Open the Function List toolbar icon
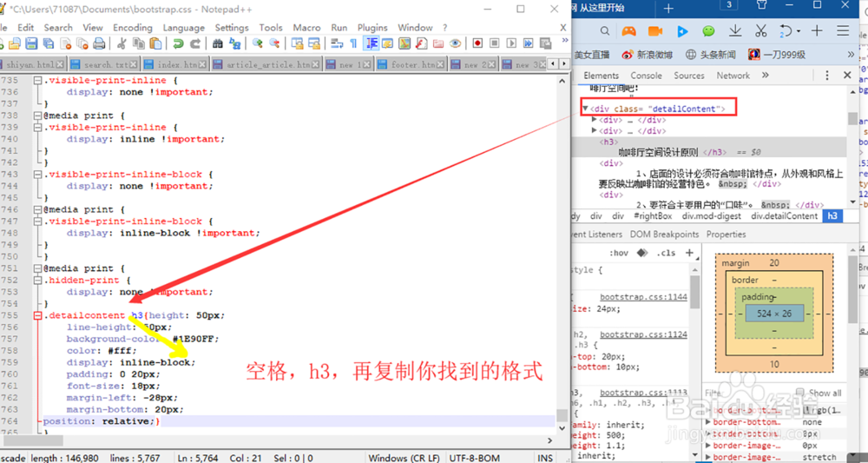Screen dimensions: 868x463 click(421, 43)
